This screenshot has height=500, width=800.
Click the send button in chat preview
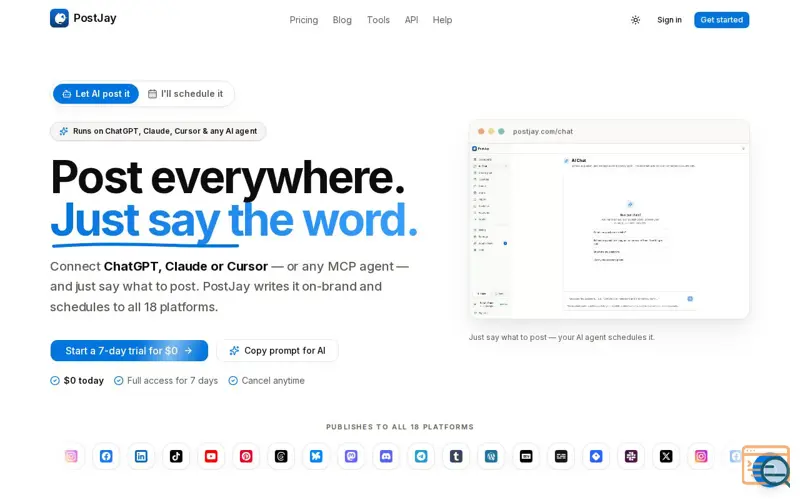(x=690, y=299)
